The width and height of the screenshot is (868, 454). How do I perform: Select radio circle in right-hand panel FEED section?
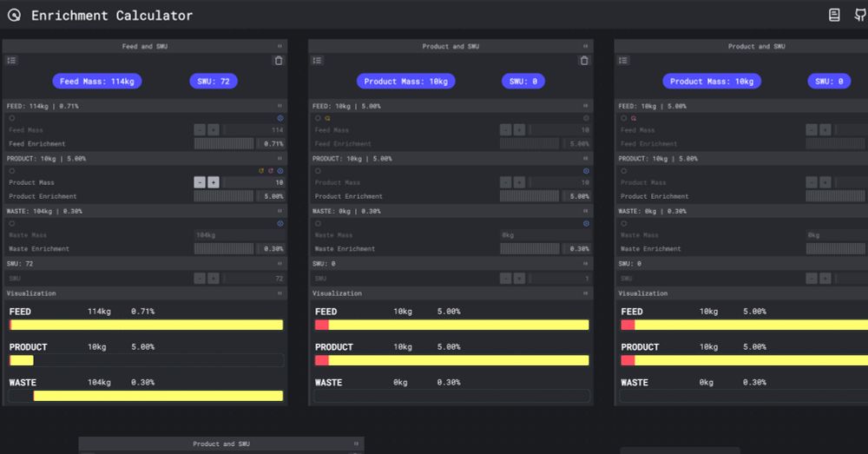pos(624,118)
